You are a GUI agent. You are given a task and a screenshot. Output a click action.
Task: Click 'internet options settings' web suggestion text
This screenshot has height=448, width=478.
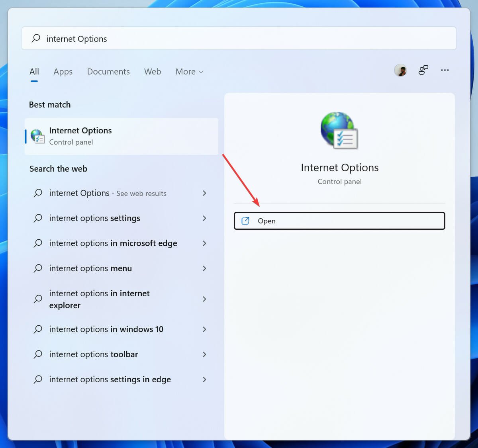[x=94, y=218]
